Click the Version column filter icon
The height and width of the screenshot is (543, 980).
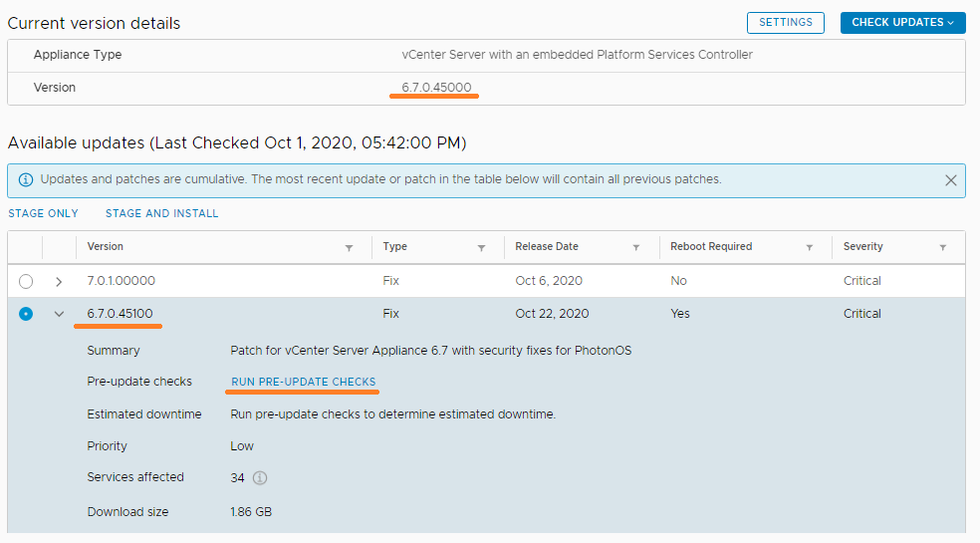click(x=349, y=247)
